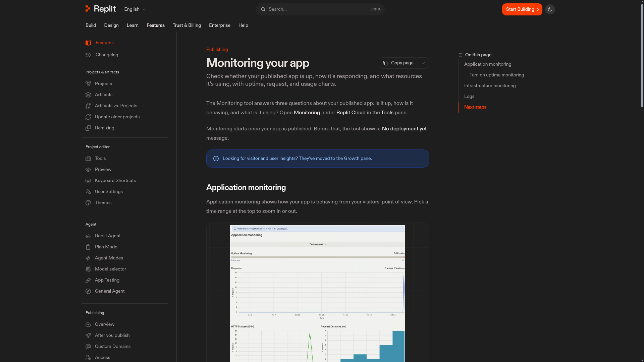The width and height of the screenshot is (644, 362).
Task: Click the Application monitoring screenshot image
Action: pos(317,293)
